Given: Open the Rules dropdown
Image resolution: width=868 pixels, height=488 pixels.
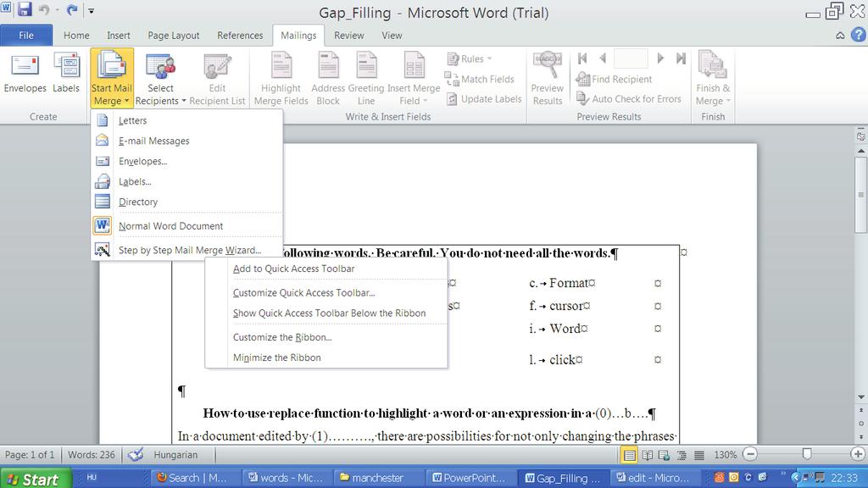Looking at the screenshot, I should 470,58.
